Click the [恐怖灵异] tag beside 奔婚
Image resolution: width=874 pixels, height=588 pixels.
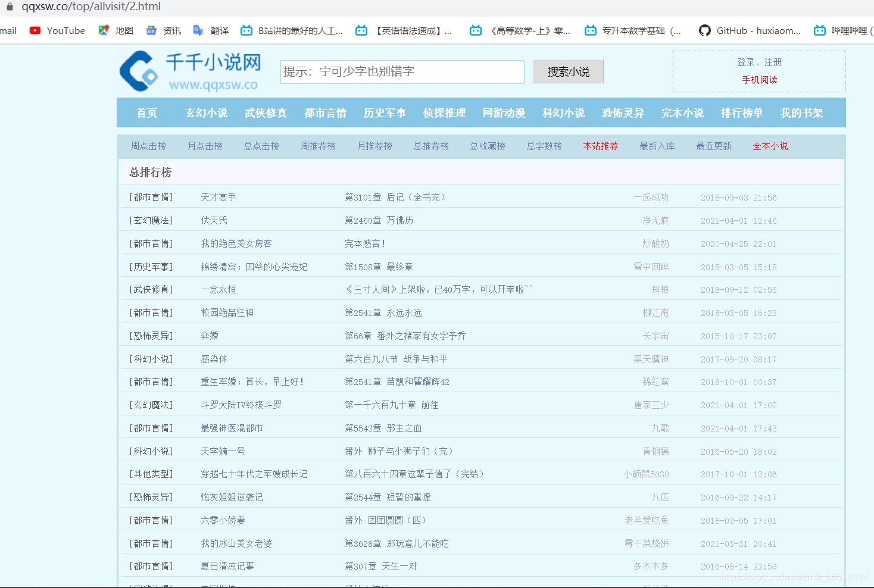(x=151, y=336)
